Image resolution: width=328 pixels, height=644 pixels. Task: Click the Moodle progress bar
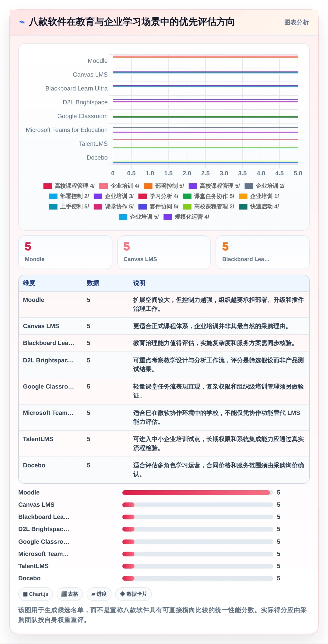coord(198,492)
